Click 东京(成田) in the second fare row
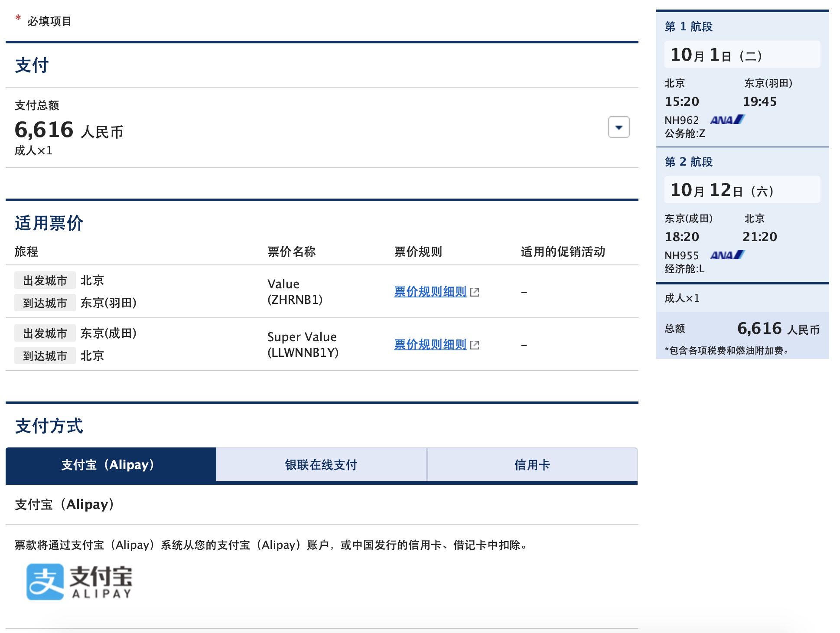 click(x=108, y=333)
